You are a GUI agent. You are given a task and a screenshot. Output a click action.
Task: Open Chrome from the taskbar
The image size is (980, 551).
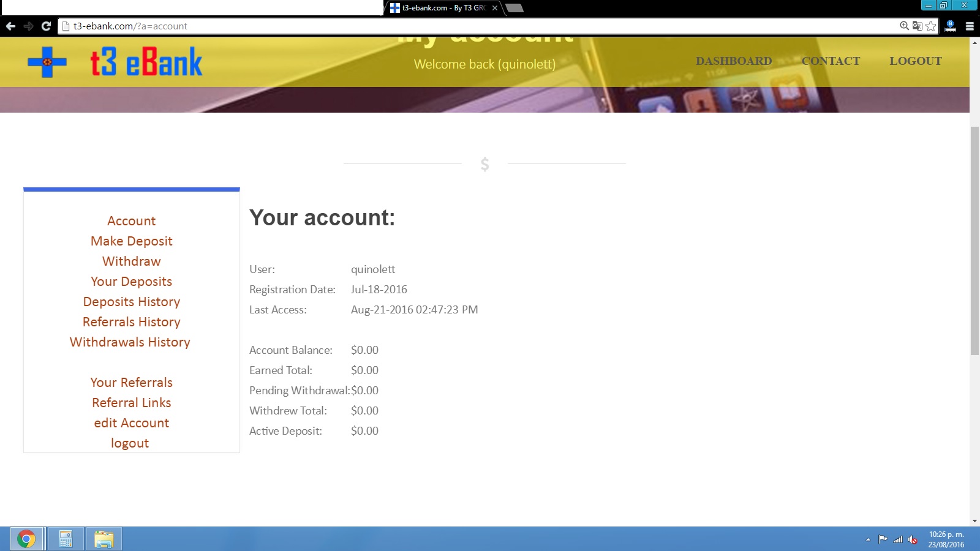pos(26,539)
